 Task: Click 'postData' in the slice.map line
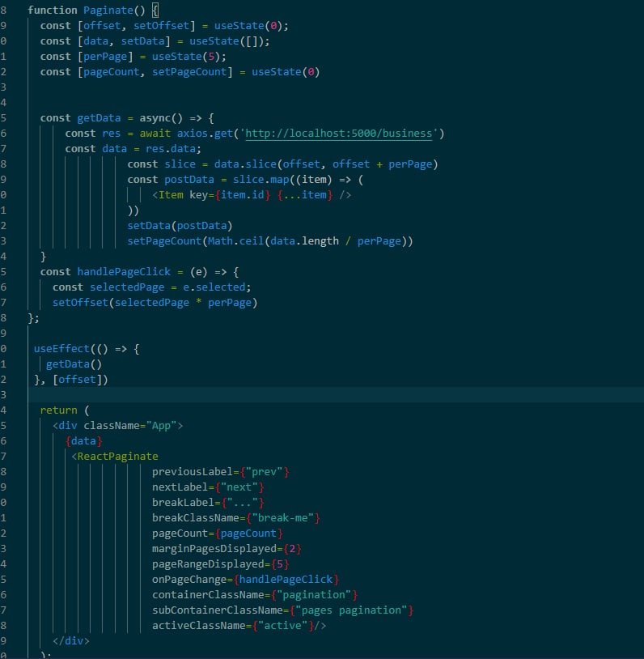point(189,180)
